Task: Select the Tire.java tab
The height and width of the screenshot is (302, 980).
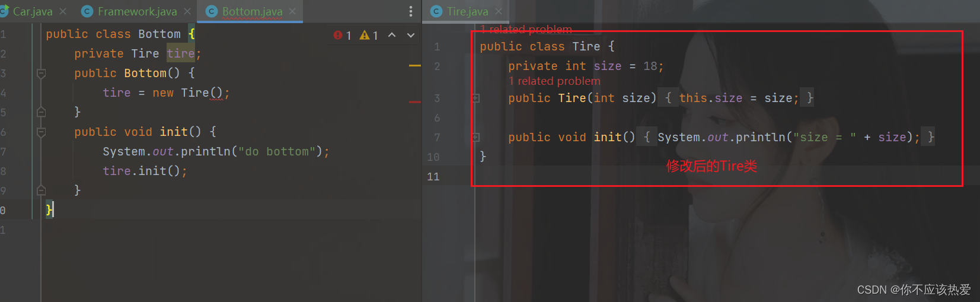Action: [467, 11]
